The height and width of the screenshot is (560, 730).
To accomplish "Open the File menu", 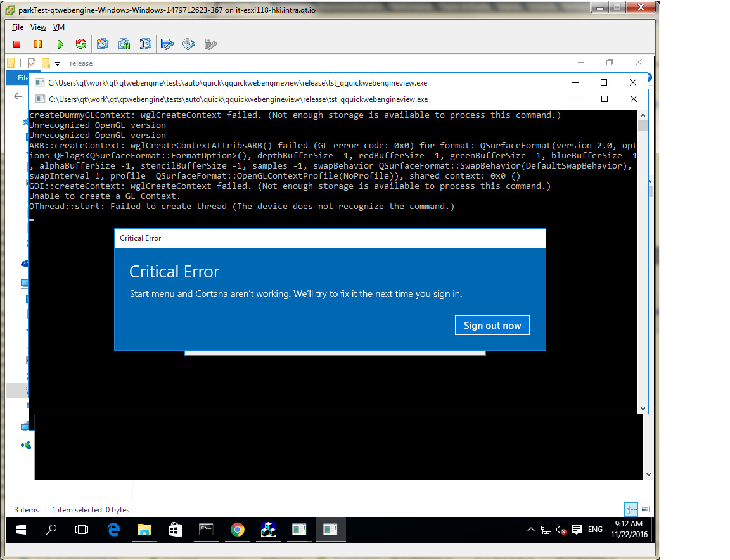I will click(18, 27).
